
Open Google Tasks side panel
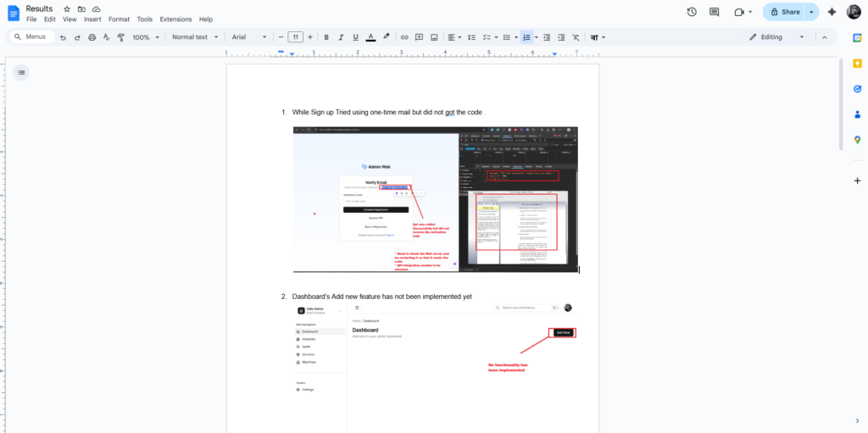(x=858, y=89)
